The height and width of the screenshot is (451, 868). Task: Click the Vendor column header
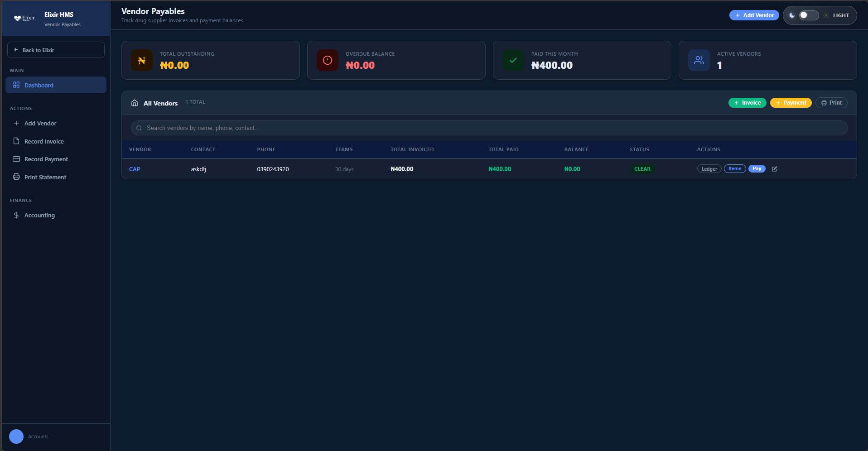pos(140,149)
